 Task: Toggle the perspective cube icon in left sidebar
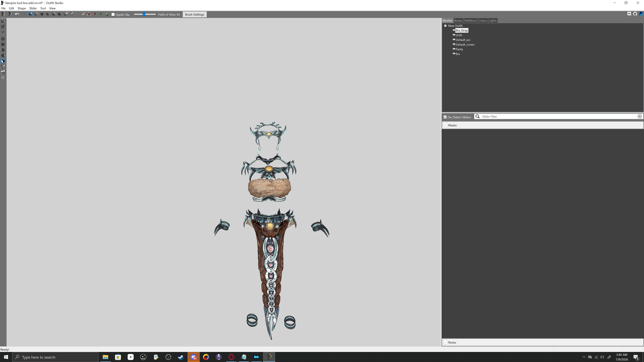click(3, 61)
